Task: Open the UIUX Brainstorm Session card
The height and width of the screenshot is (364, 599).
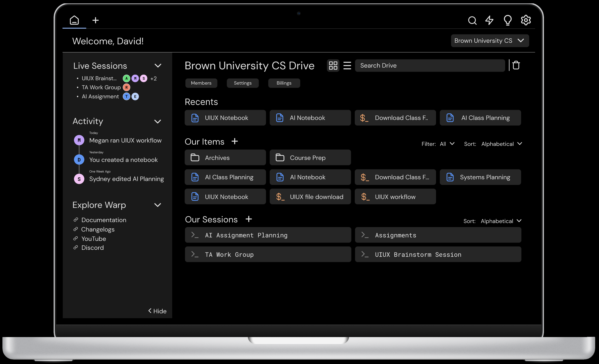Action: click(x=438, y=254)
